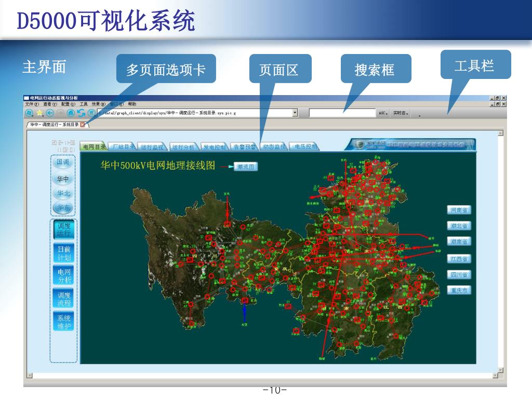532x399 pixels.
Task: Open the 系统维护 module
Action: coord(63,322)
